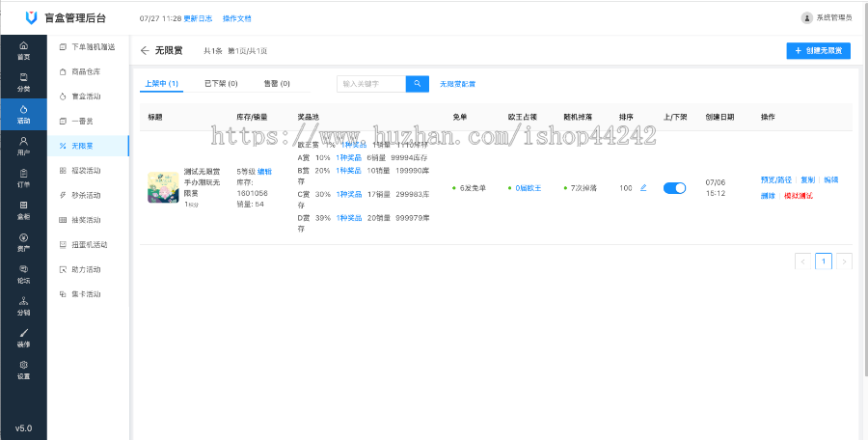This screenshot has height=440, width=868.
Task: Click the 测试无限赏 product thumbnail
Action: 163,187
